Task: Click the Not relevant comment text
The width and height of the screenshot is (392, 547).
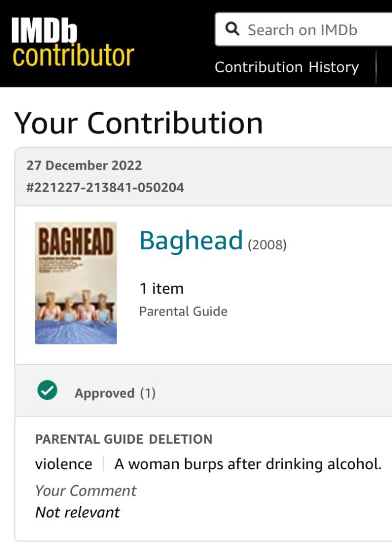Action: [x=77, y=512]
